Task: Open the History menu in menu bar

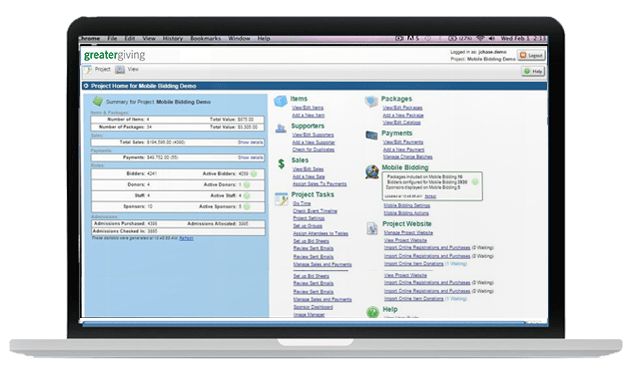Action: pyautogui.click(x=173, y=39)
